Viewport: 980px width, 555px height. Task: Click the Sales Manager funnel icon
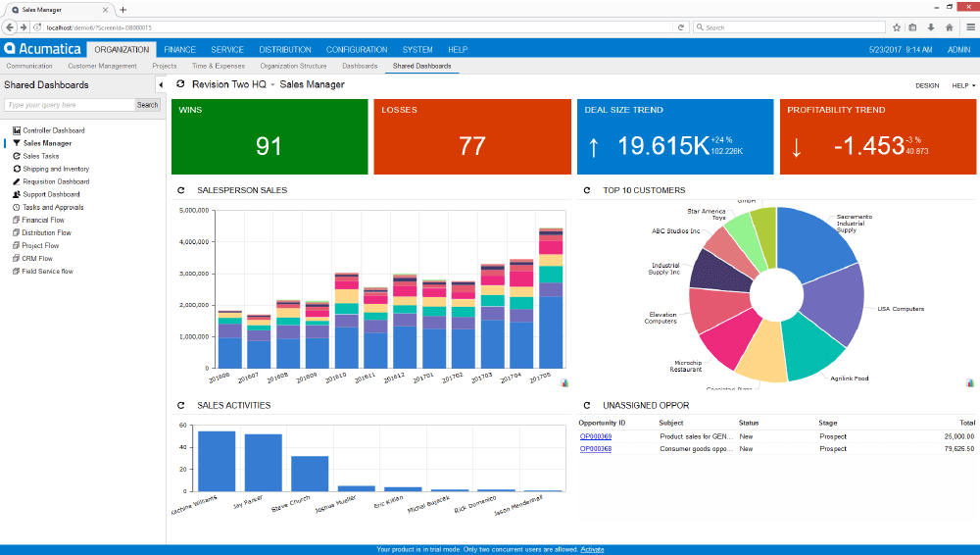[17, 143]
